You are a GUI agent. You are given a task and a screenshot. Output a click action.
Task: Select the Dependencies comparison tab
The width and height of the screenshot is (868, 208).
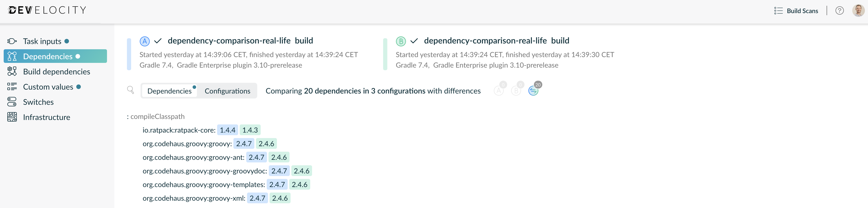[169, 91]
